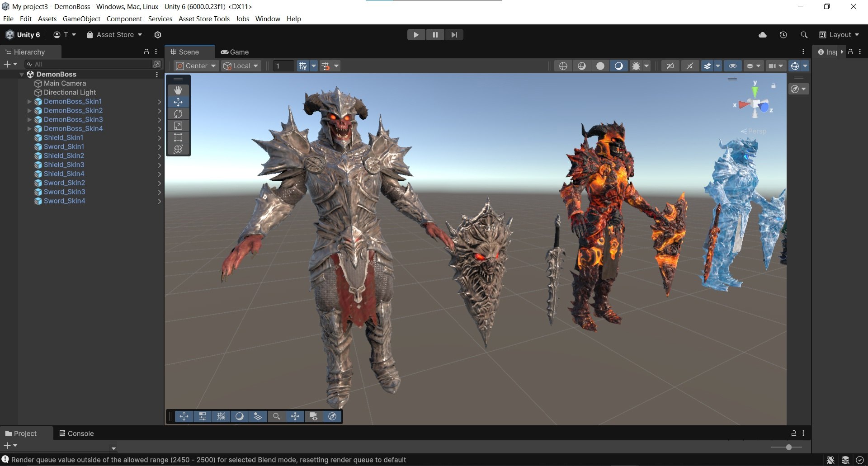Click the compass orientation overlay button

coord(332,416)
